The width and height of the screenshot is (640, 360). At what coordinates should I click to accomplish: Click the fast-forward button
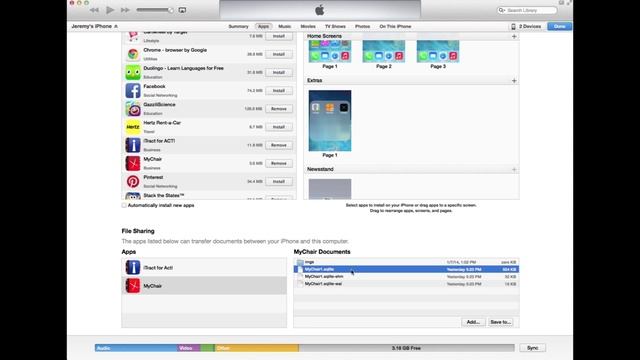click(125, 10)
